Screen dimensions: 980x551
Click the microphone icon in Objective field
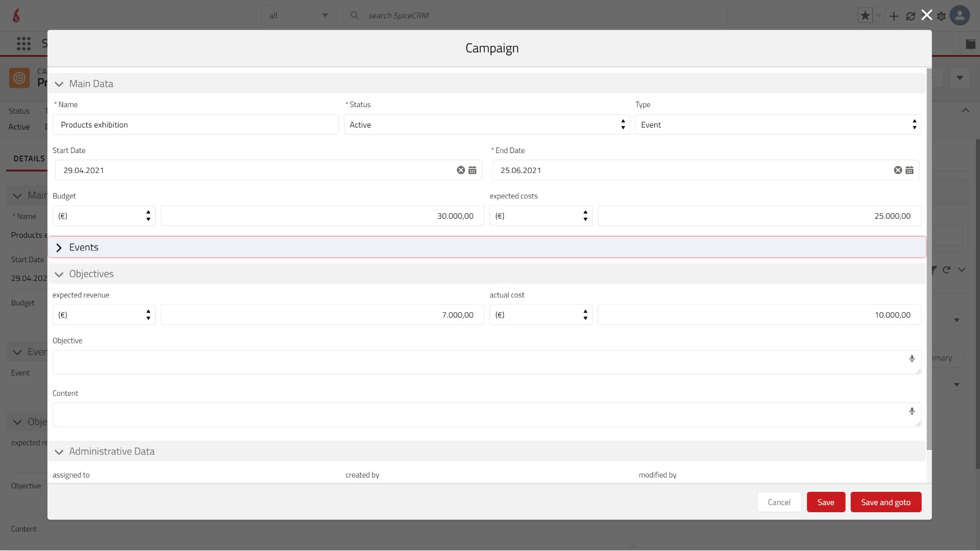[x=912, y=359]
